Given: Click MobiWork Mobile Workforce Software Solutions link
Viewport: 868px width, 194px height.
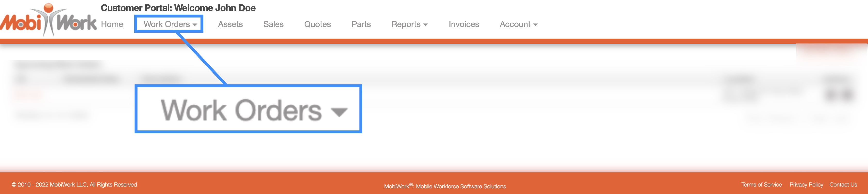Looking at the screenshot, I should pyautogui.click(x=445, y=186).
